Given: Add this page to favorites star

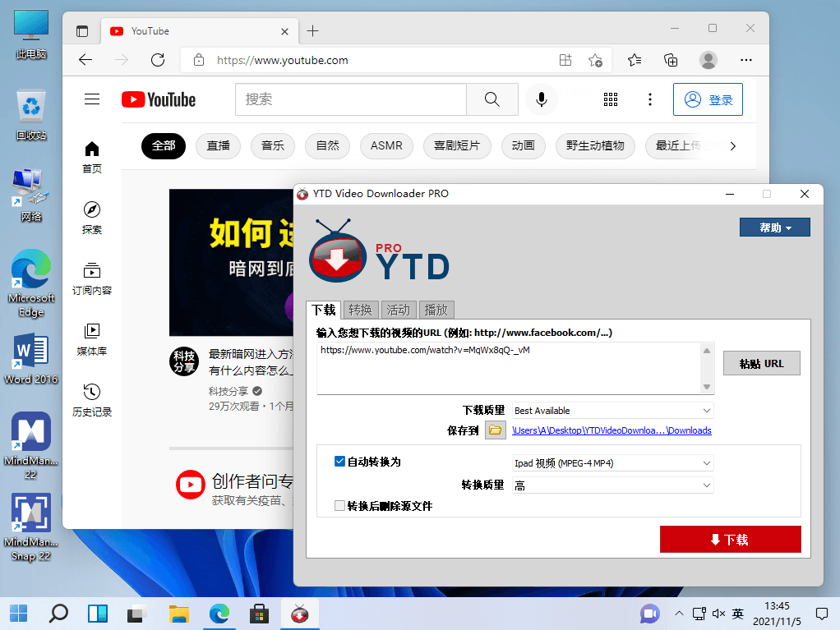Looking at the screenshot, I should coord(595,60).
